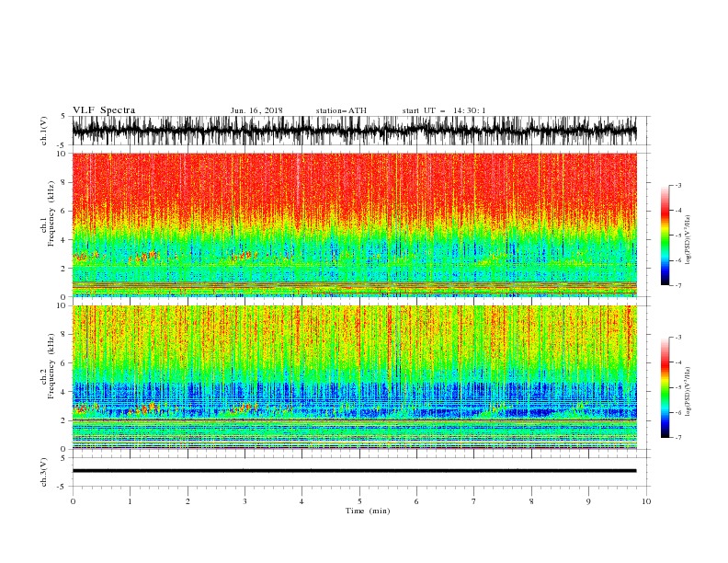
Task: Click time axis tick label "6"
Action: coord(416,501)
